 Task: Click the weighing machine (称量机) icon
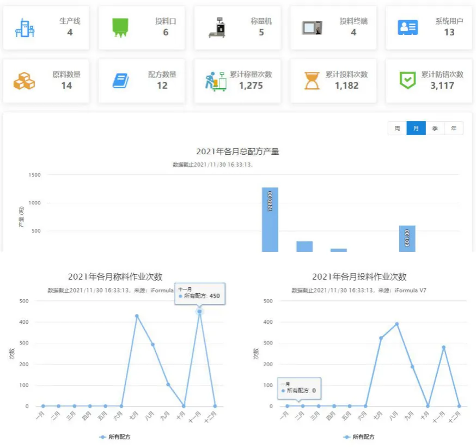pyautogui.click(x=217, y=27)
